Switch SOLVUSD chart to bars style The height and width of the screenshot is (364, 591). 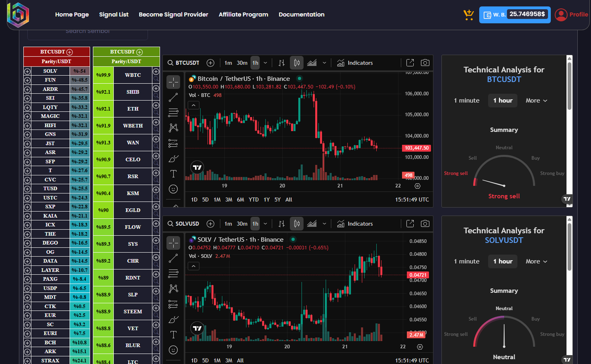(282, 224)
